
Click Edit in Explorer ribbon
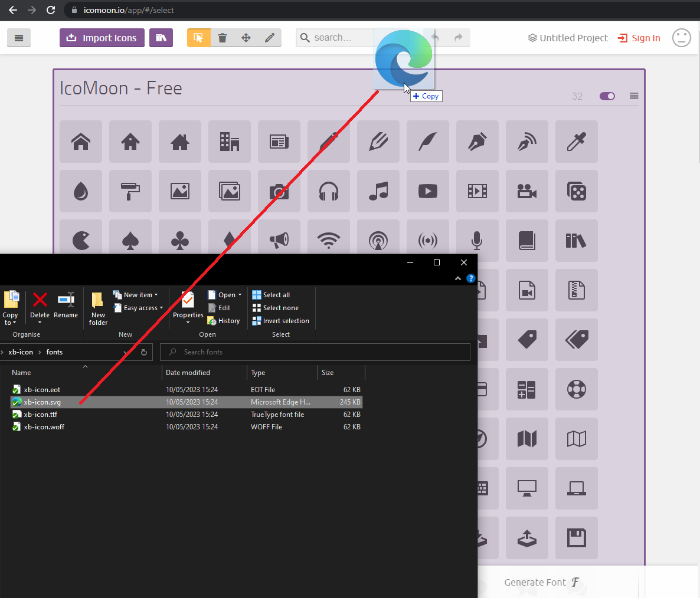tap(219, 308)
